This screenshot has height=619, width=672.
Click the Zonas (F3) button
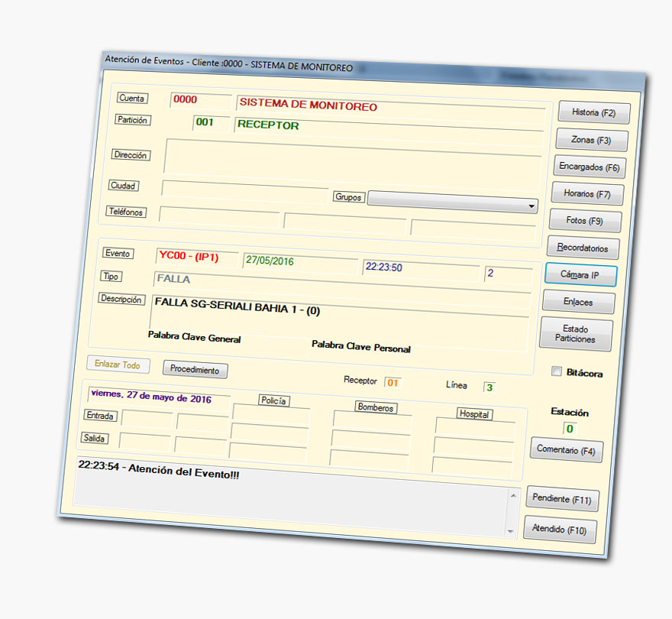click(591, 140)
